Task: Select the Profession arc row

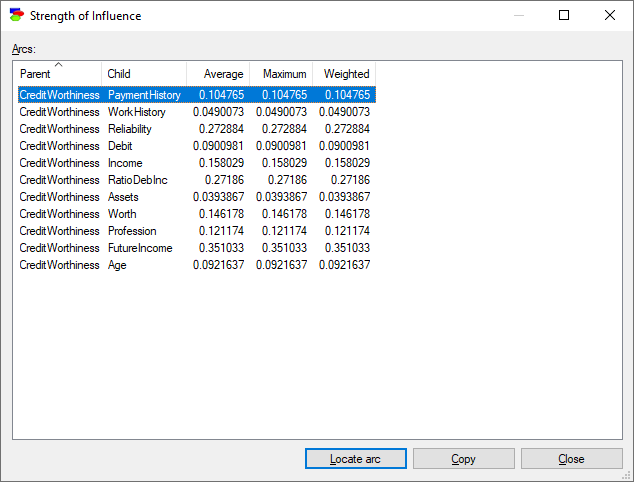Action: (197, 230)
